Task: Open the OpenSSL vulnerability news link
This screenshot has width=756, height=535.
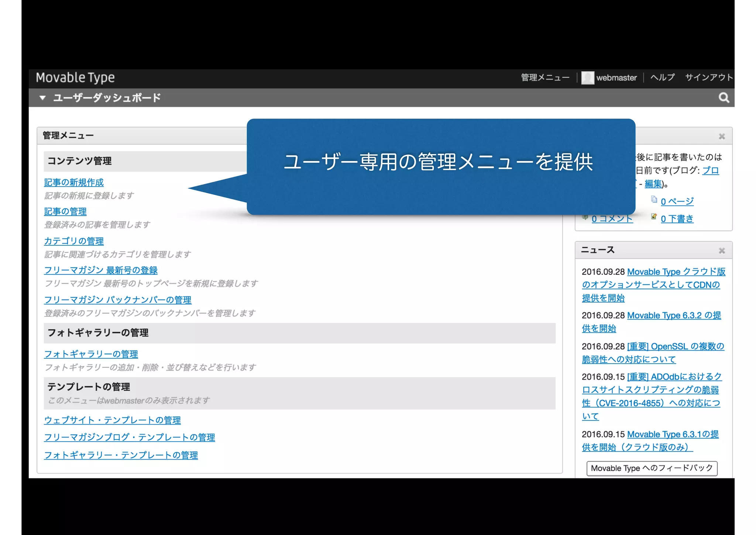Action: [653, 353]
